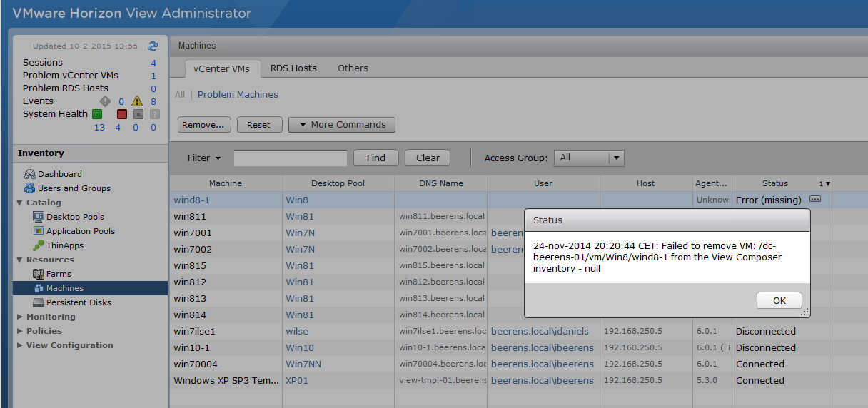Select the wind8-1 machine name
Viewport: 868px width, 408px height.
pyautogui.click(x=192, y=200)
